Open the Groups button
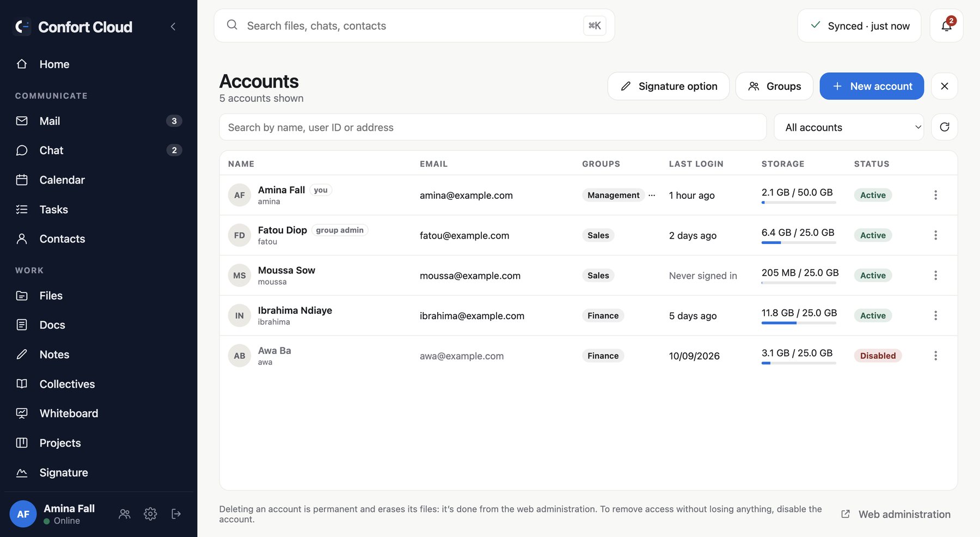This screenshot has height=537, width=980. pyautogui.click(x=774, y=86)
